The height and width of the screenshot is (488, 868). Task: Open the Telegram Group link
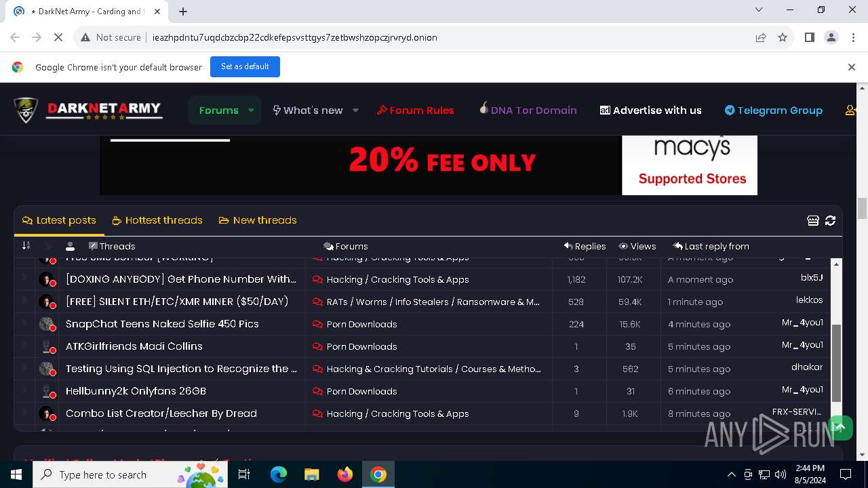pos(774,110)
